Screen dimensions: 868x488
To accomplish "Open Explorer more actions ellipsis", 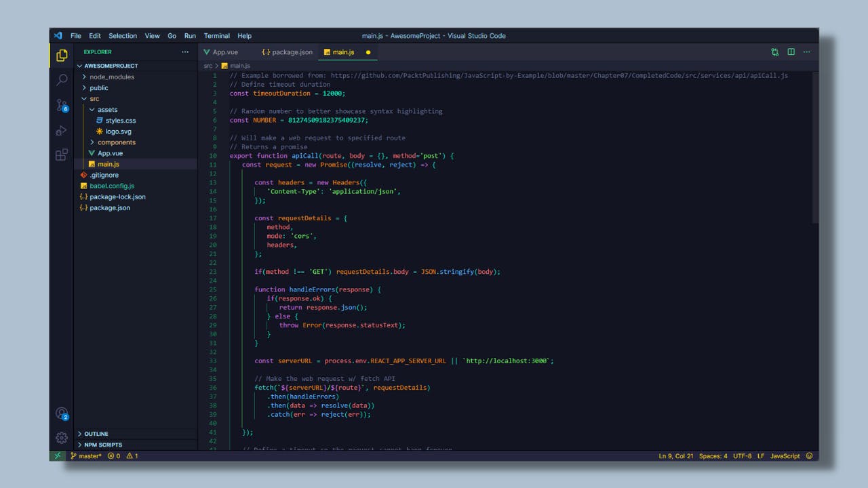I will tap(185, 52).
